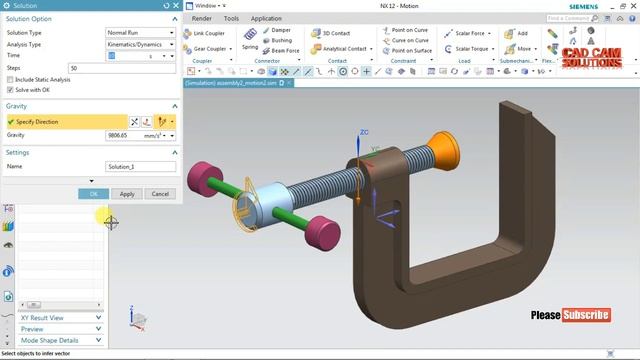Toggle the Solve with OK checkbox
The width and height of the screenshot is (640, 360).
tap(10, 90)
